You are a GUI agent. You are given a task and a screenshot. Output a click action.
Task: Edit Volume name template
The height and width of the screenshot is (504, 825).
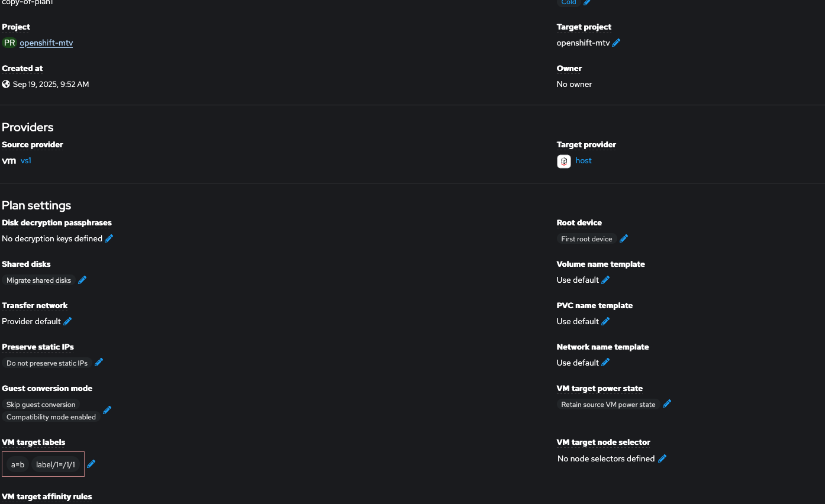tap(605, 280)
